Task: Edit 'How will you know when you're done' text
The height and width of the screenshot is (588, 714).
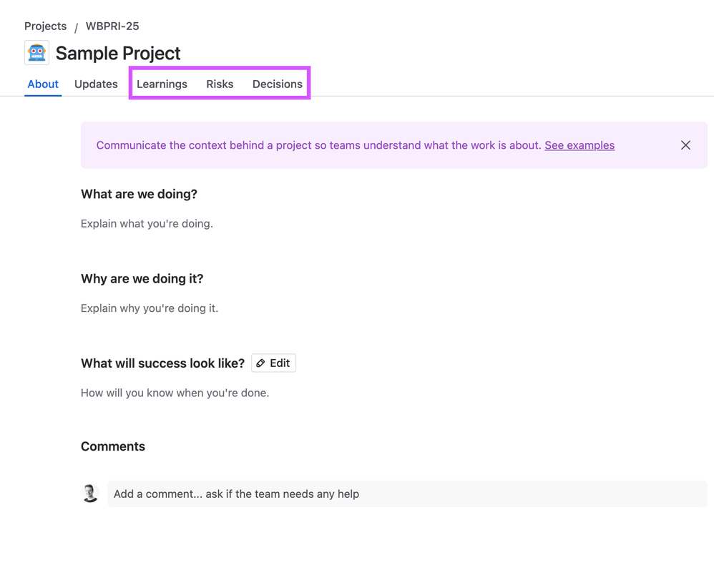Action: point(175,393)
